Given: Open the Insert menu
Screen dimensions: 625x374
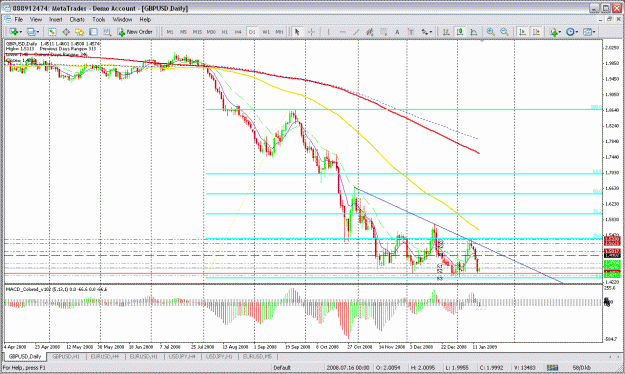Looking at the screenshot, I should click(55, 19).
